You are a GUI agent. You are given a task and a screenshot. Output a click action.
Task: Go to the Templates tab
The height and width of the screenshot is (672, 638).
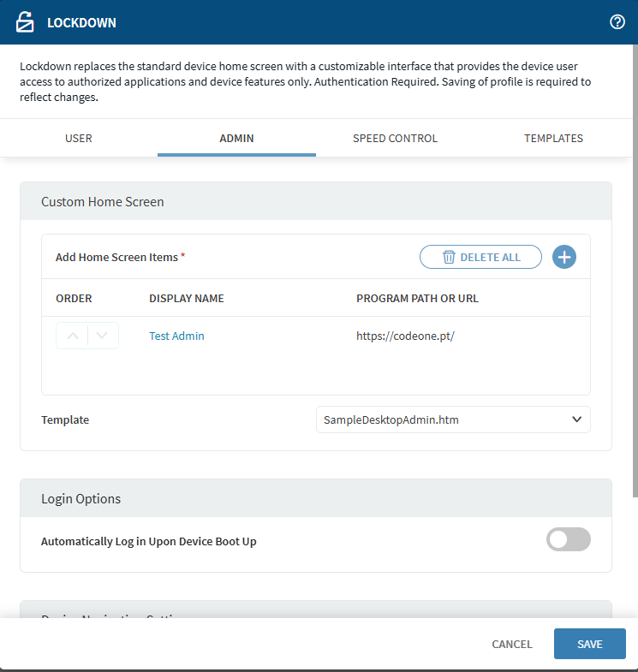click(553, 138)
